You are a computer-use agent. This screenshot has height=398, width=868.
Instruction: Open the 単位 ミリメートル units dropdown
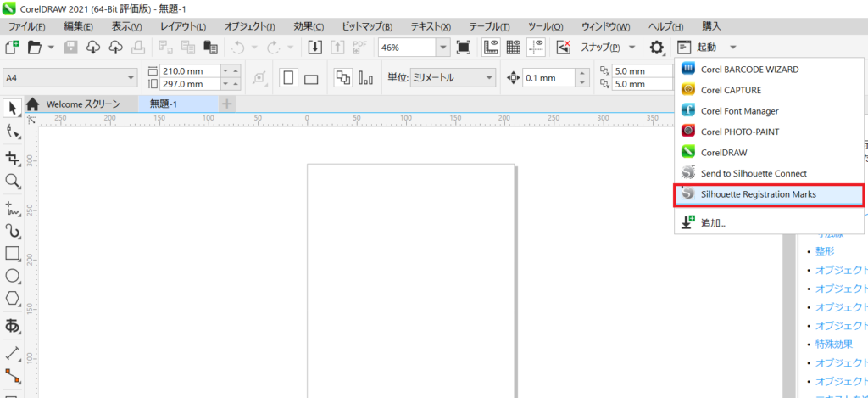click(x=453, y=78)
